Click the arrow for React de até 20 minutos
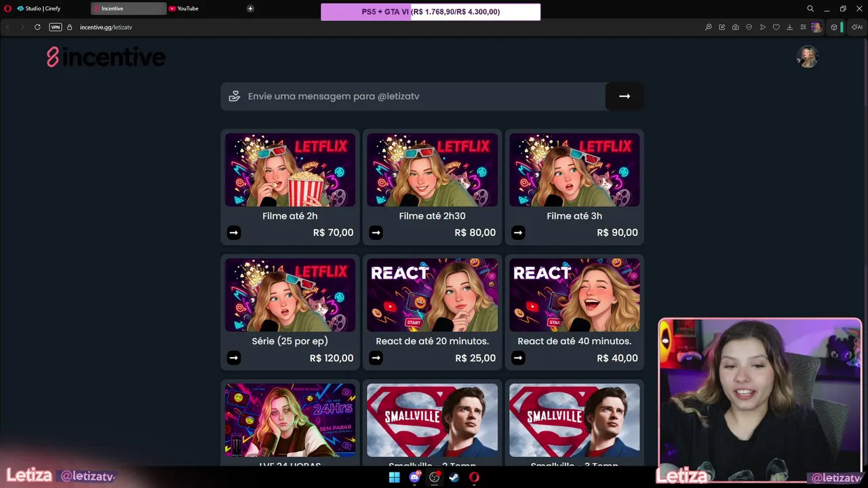The height and width of the screenshot is (488, 868). (376, 358)
